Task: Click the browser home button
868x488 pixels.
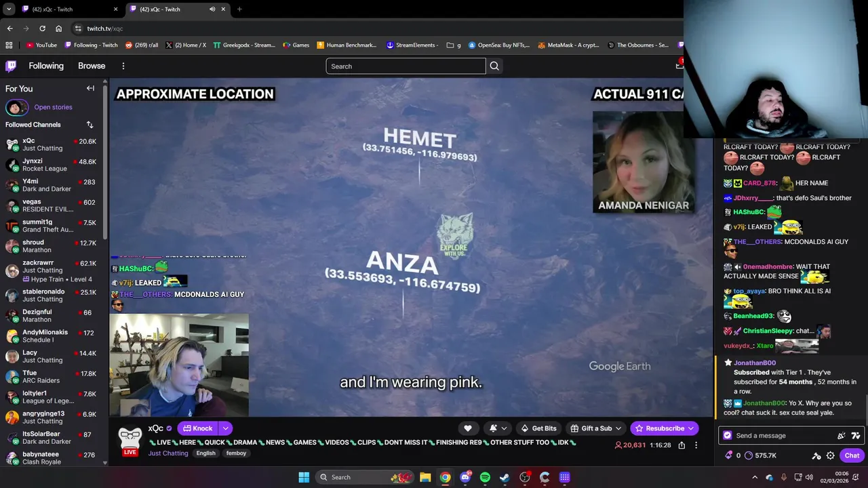Action: (59, 28)
